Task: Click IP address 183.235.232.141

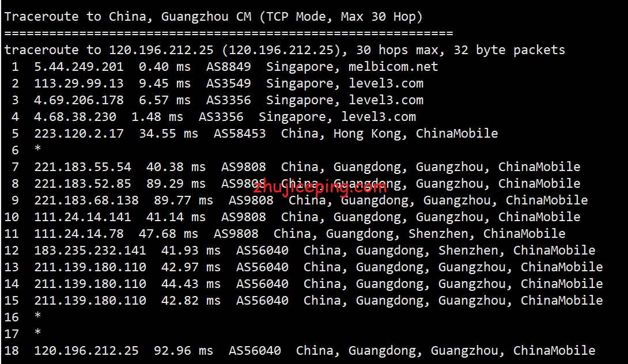Action: [90, 251]
